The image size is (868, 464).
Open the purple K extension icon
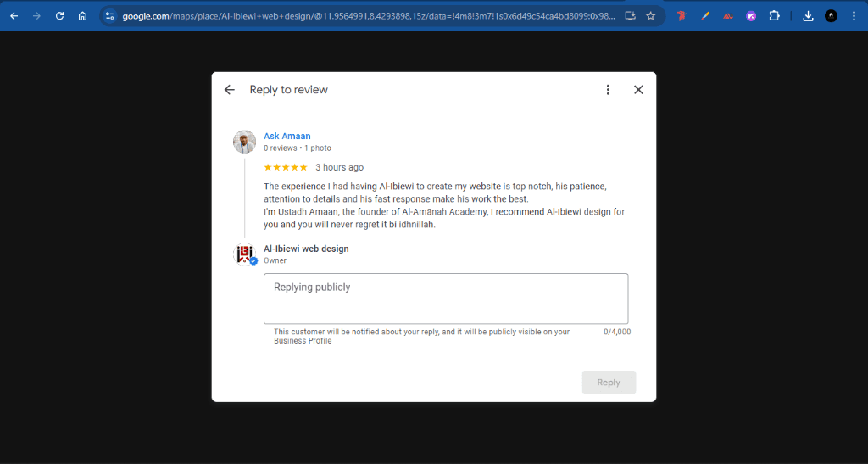[751, 16]
